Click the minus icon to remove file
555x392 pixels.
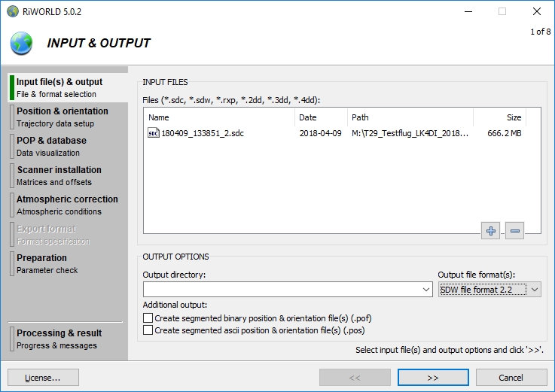[514, 231]
